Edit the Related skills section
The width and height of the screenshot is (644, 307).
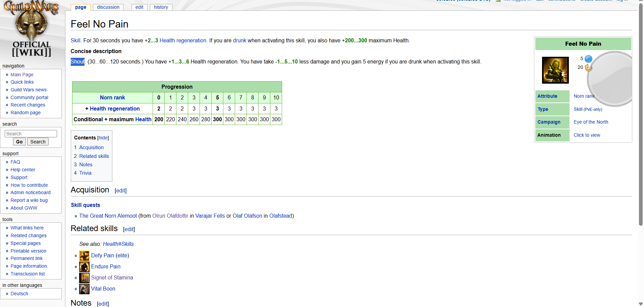(129, 229)
